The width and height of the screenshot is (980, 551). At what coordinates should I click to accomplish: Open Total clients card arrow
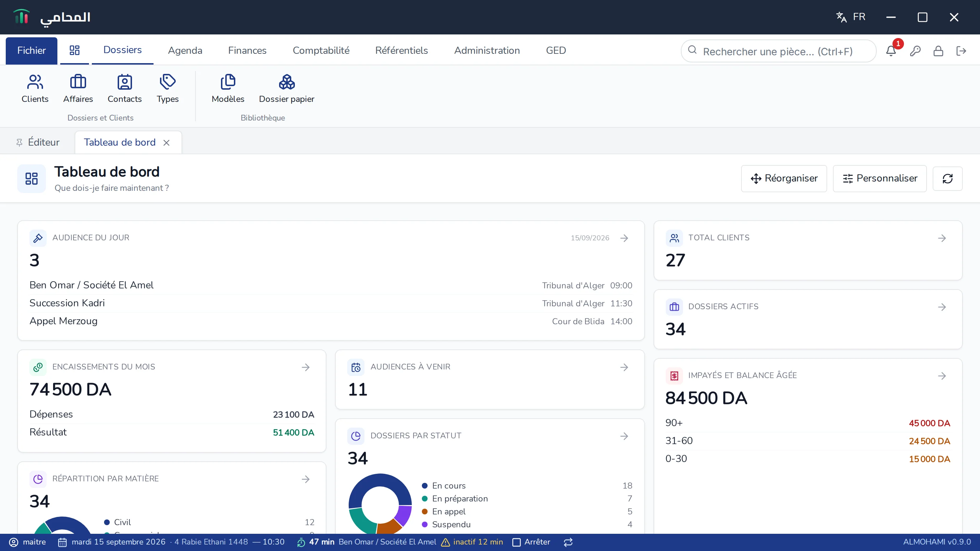942,238
